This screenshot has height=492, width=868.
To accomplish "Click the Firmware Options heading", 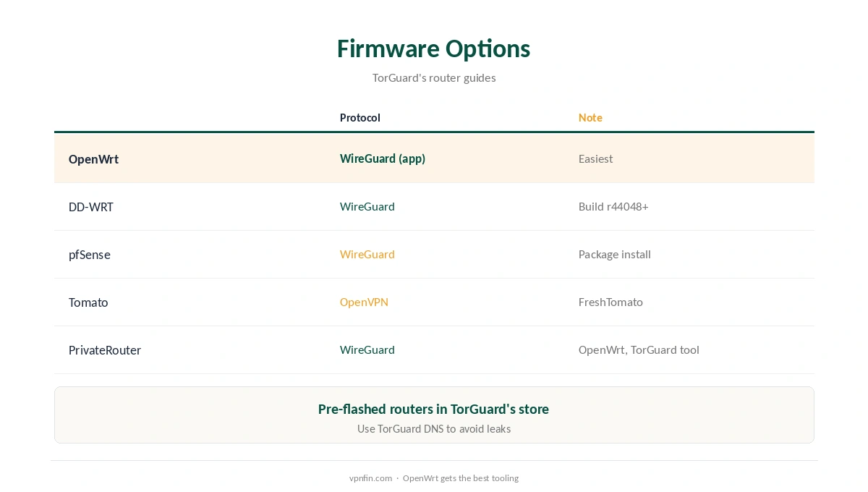I will (433, 48).
